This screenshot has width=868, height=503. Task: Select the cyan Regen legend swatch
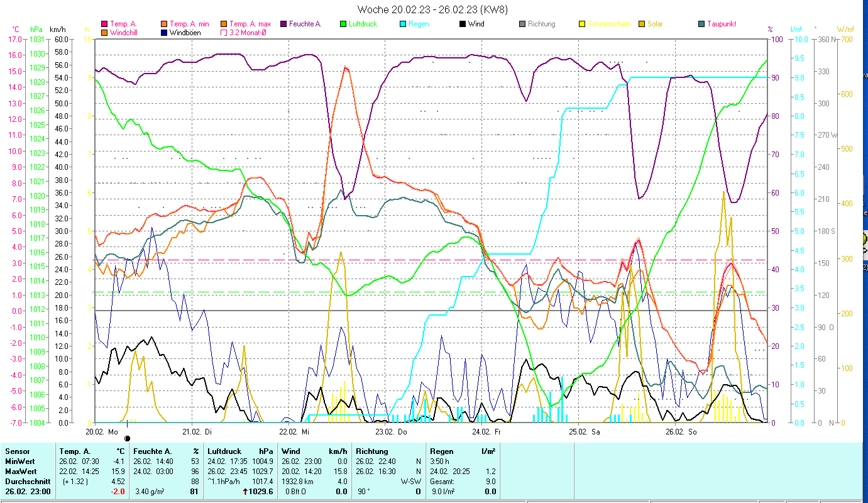[404, 24]
